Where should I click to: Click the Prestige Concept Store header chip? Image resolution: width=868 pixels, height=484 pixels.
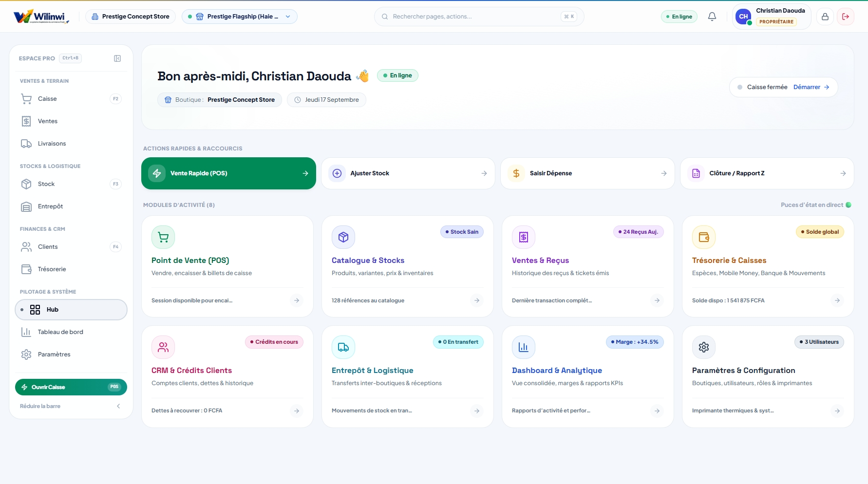pos(131,17)
